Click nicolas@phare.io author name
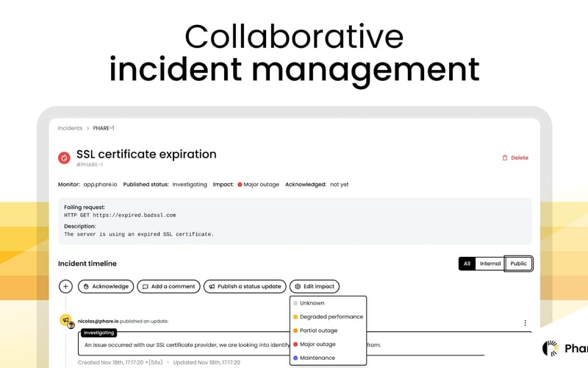 click(x=98, y=322)
